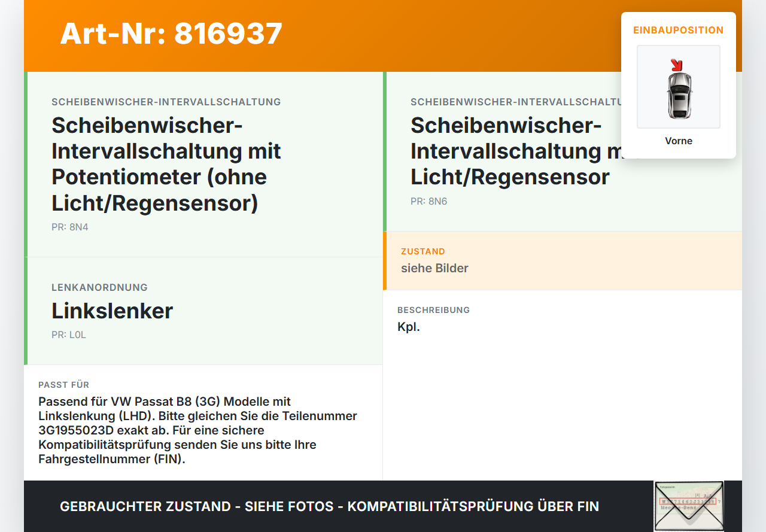766x532 pixels.
Task: Click the 'PASST FÜR' label
Action: [x=64, y=385]
